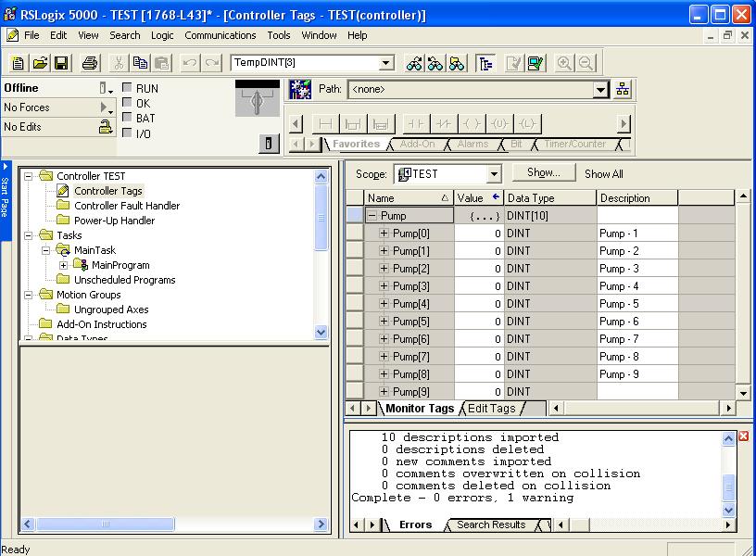Collapse the Motion Groups folder
Screen dimensions: 756x556
[29, 295]
